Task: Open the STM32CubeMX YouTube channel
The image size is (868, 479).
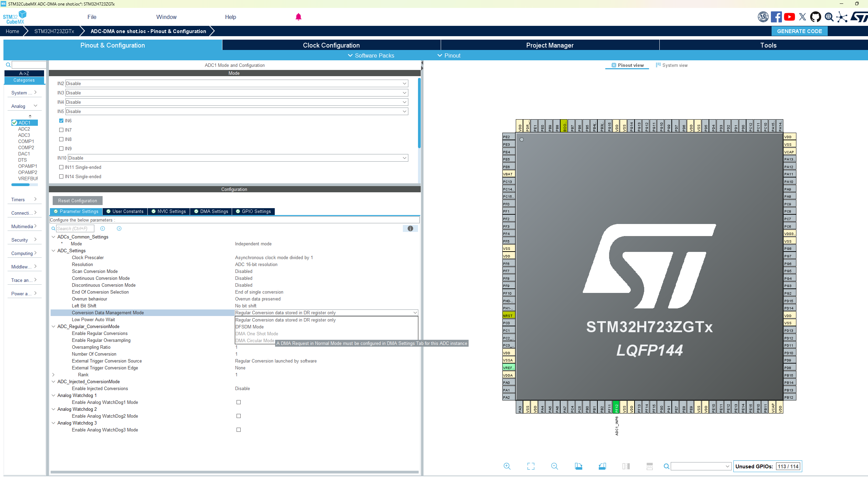Action: pos(789,17)
